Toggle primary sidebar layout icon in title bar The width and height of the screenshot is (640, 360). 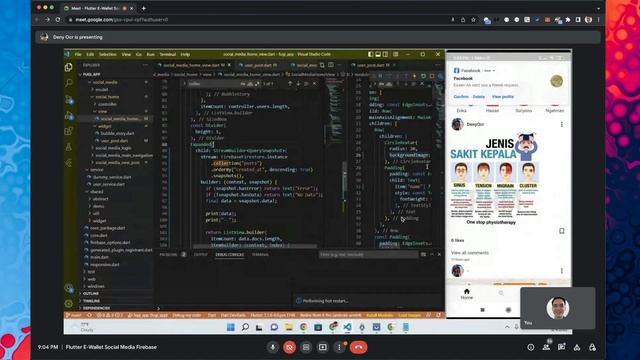click(370, 54)
